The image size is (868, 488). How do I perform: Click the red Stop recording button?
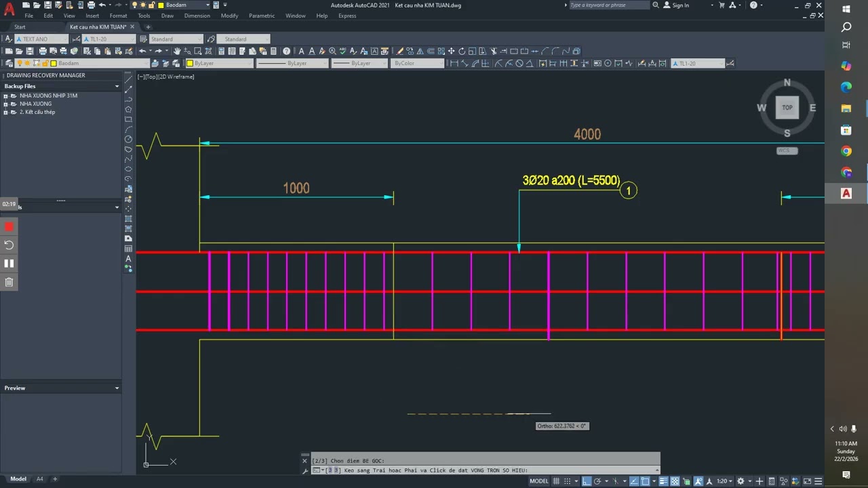(x=9, y=226)
